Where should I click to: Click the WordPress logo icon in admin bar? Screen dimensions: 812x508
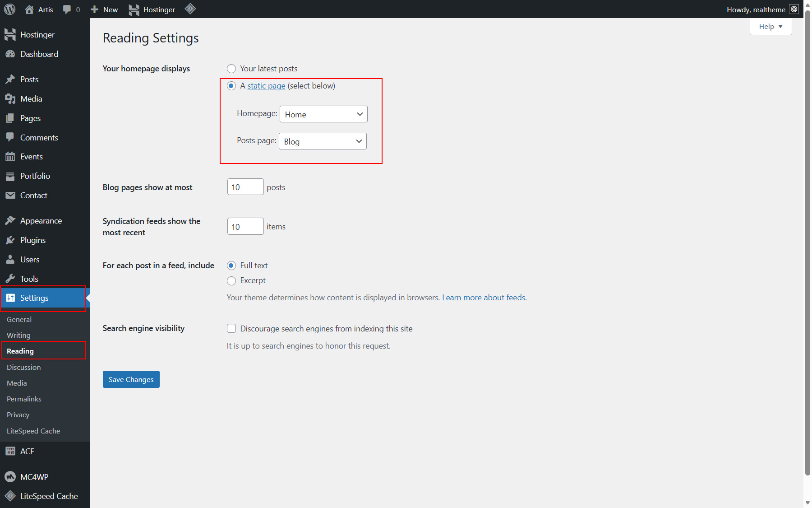tap(9, 9)
